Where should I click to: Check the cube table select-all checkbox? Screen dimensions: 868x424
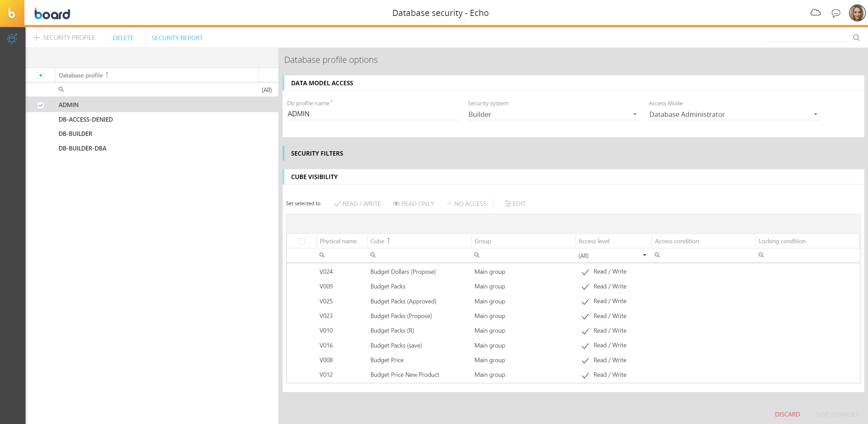tap(301, 241)
